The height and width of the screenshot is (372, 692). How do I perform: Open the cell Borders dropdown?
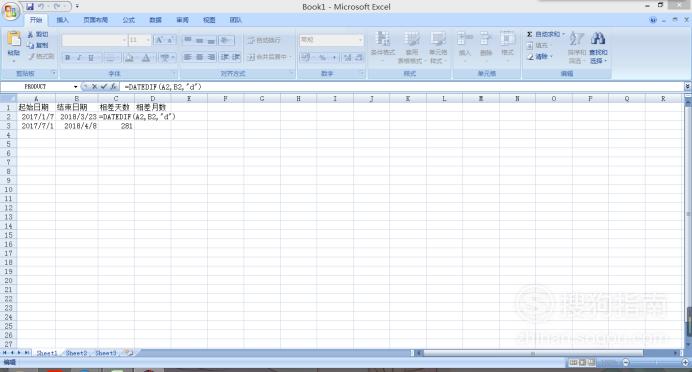112,57
